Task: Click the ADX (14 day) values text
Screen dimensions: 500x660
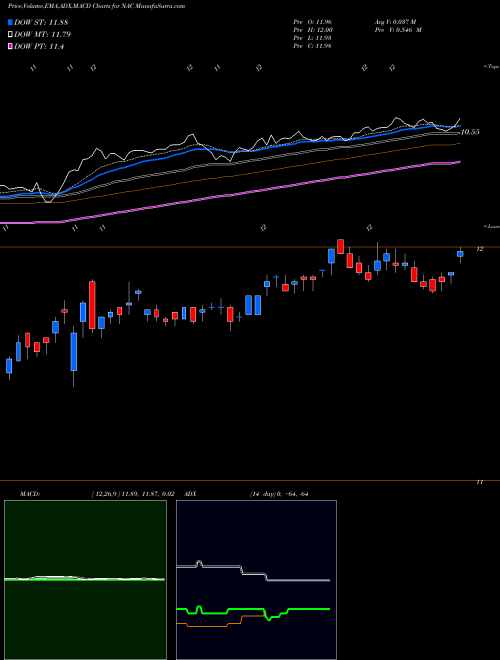Action: point(278,494)
